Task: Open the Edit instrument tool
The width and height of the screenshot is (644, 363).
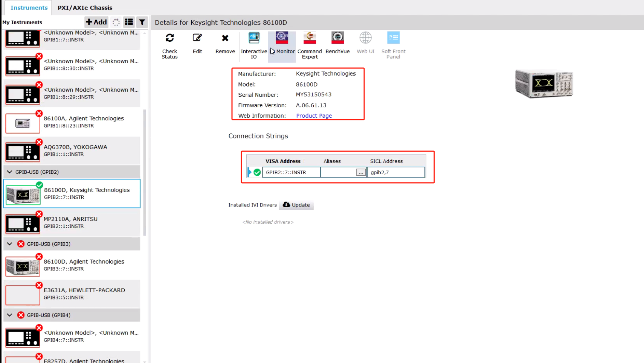Action: point(197,38)
